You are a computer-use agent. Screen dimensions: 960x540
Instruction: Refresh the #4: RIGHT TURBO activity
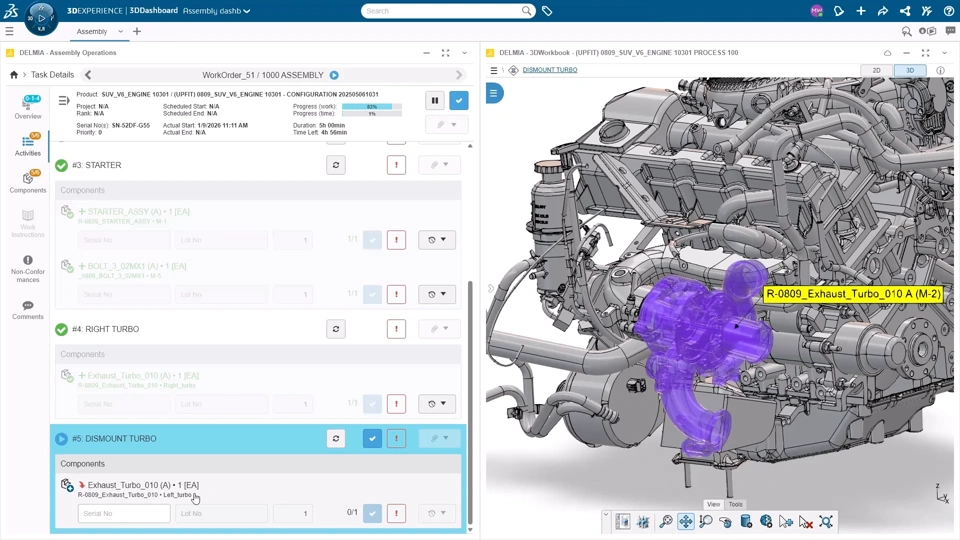pyautogui.click(x=336, y=329)
